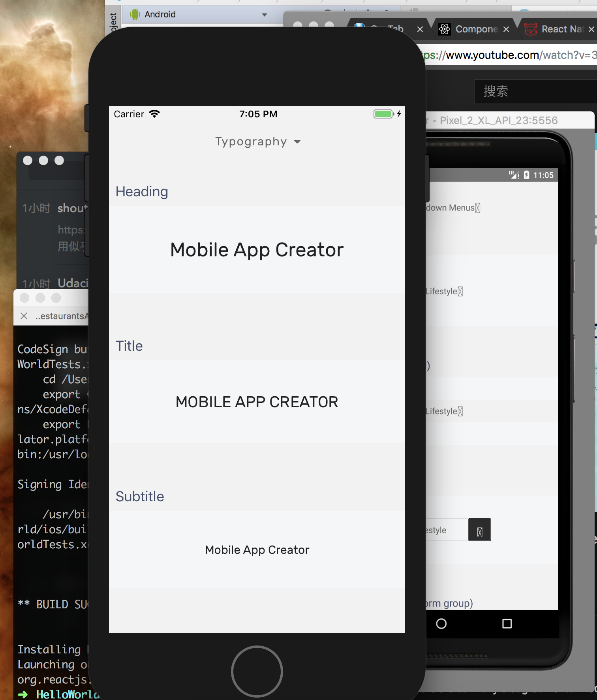Viewport: 597px width, 700px height.
Task: Click the battery icon in iOS status bar
Action: (x=384, y=114)
